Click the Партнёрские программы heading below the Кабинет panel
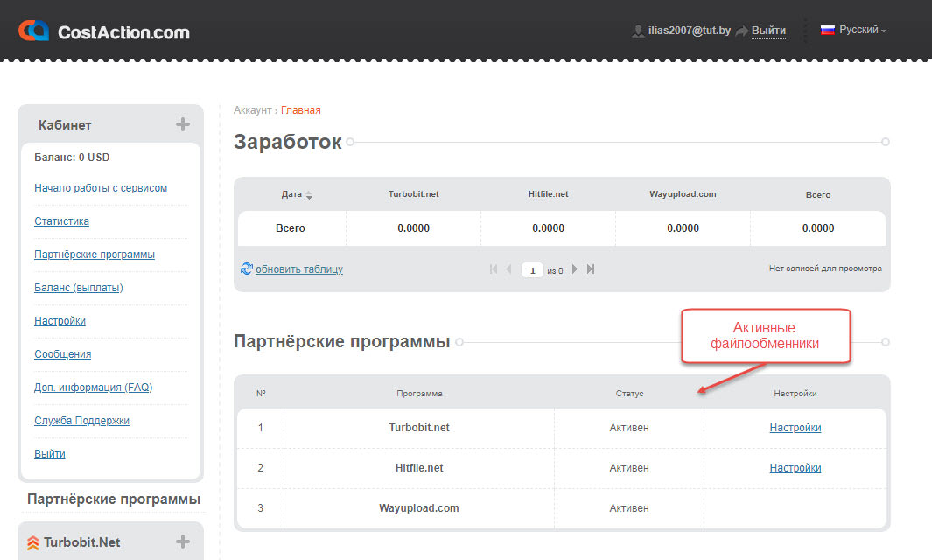This screenshot has width=932, height=560. pyautogui.click(x=114, y=499)
